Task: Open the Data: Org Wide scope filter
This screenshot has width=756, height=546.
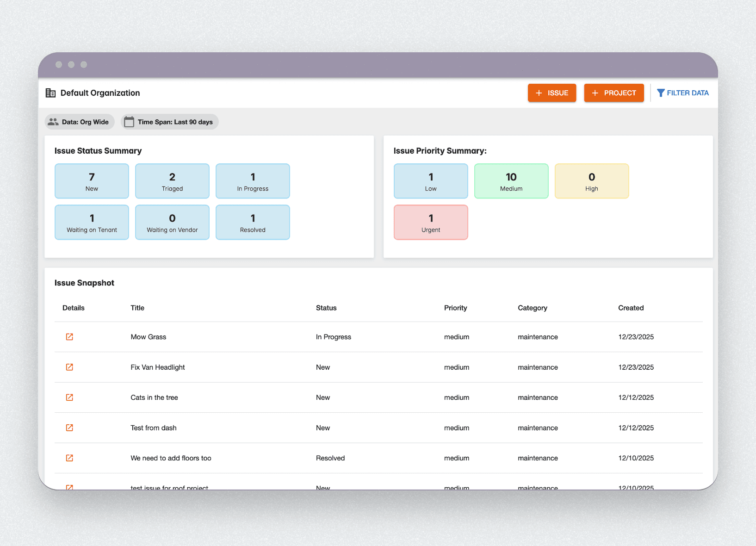Action: (x=79, y=122)
